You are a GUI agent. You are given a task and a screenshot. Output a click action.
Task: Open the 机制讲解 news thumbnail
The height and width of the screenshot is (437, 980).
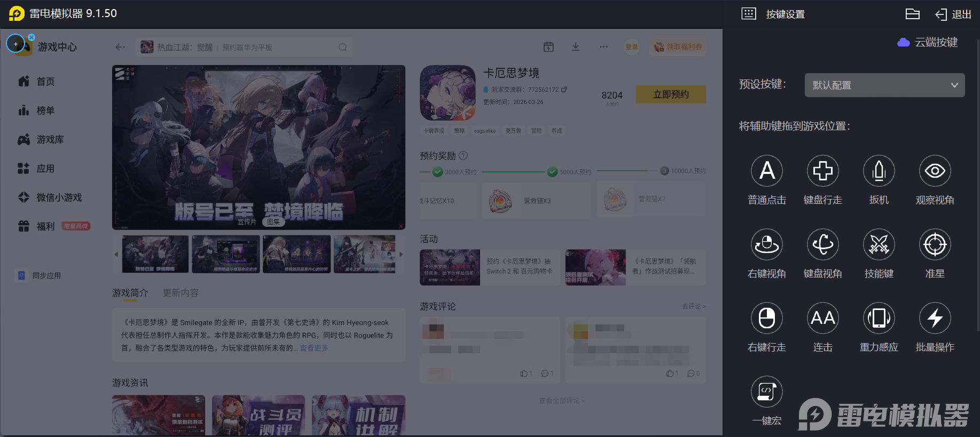358,415
